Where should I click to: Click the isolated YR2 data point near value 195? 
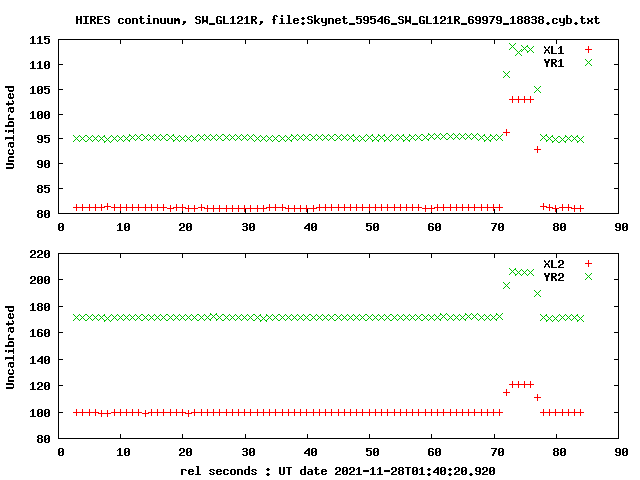tap(507, 286)
